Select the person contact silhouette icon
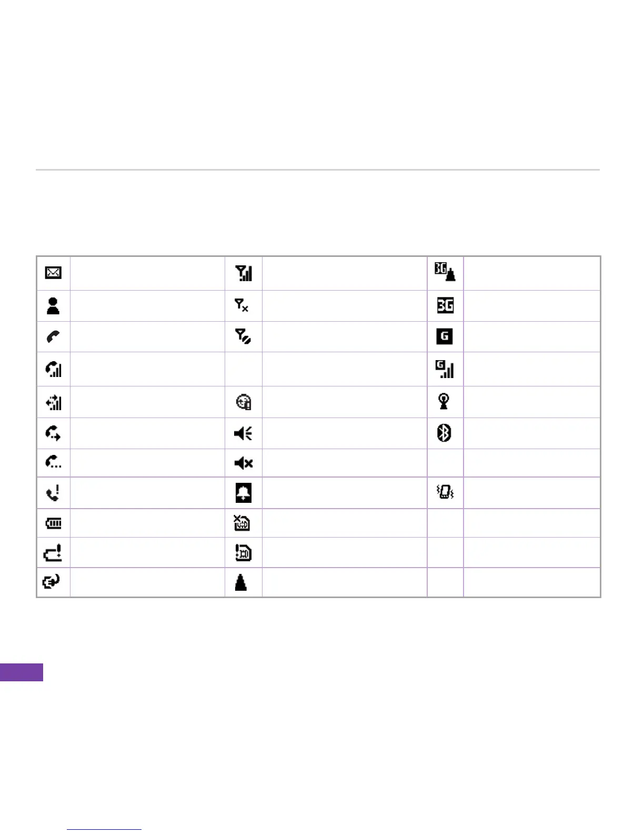The height and width of the screenshot is (834, 644). (x=53, y=305)
